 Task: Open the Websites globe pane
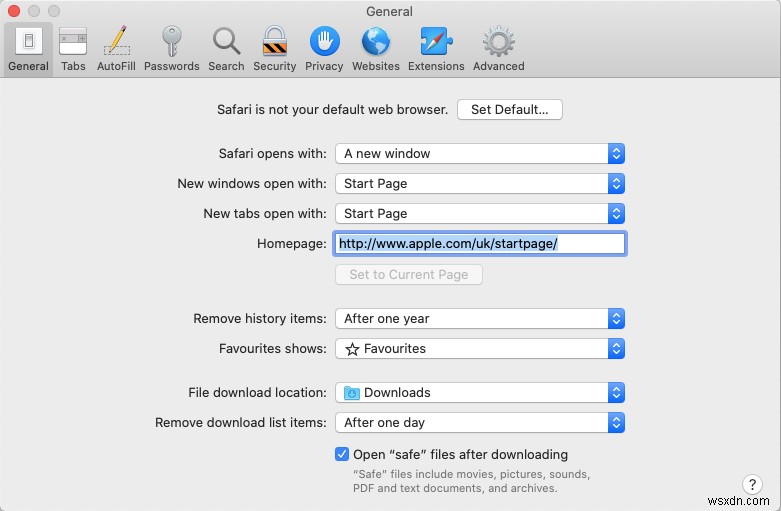375,48
